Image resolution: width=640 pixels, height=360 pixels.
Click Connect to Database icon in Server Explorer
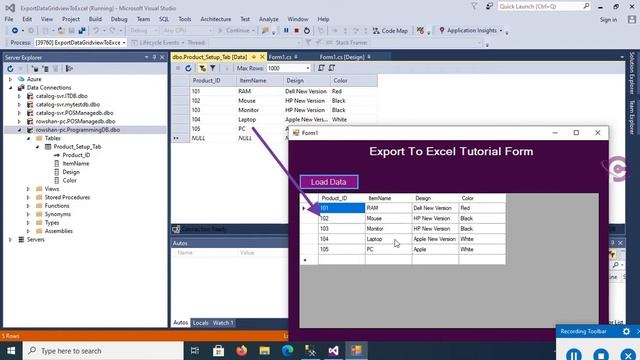coord(35,69)
